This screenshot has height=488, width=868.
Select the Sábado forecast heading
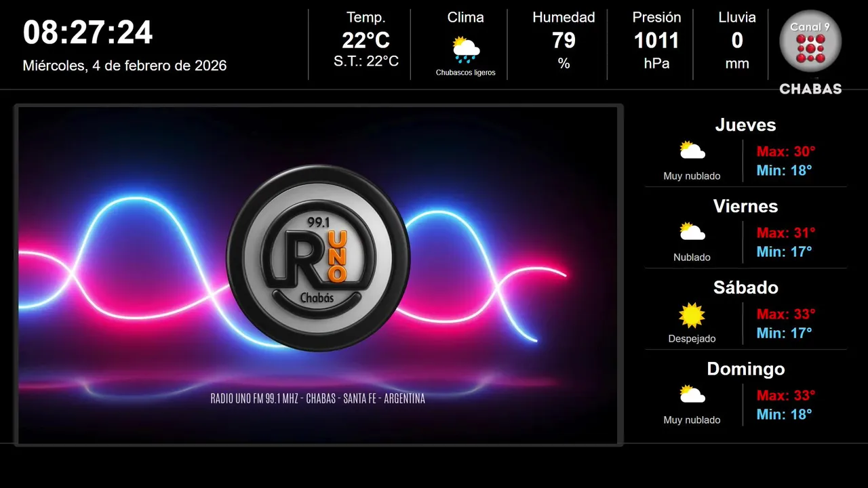(746, 287)
